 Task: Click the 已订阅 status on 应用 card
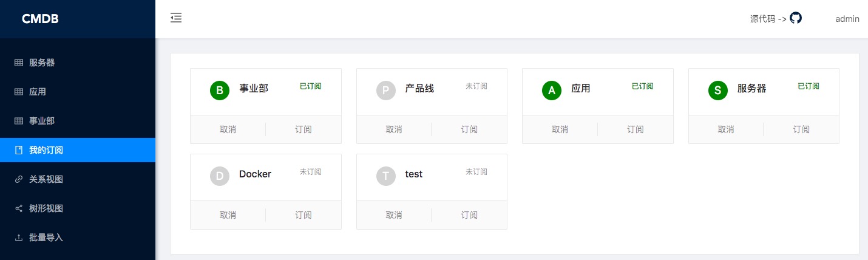point(642,86)
